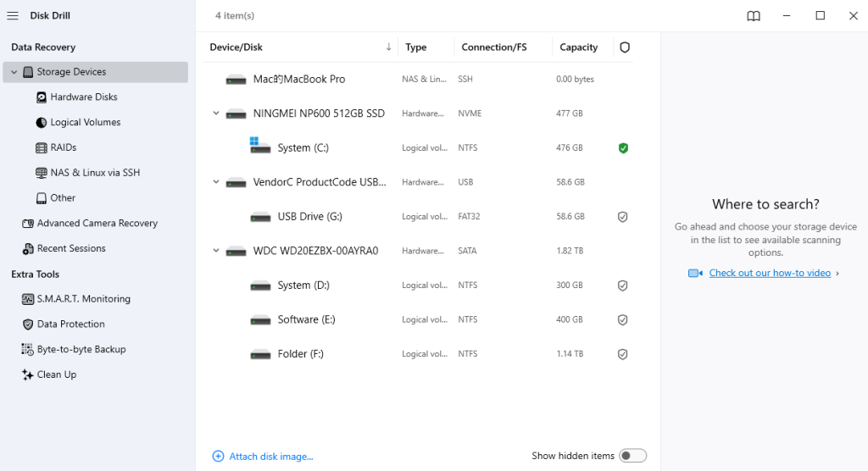
Task: Open Clean Up tool
Action: pyautogui.click(x=57, y=374)
